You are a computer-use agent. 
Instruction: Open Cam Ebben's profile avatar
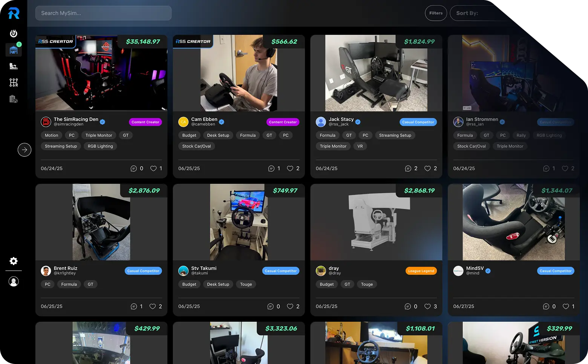[184, 122]
